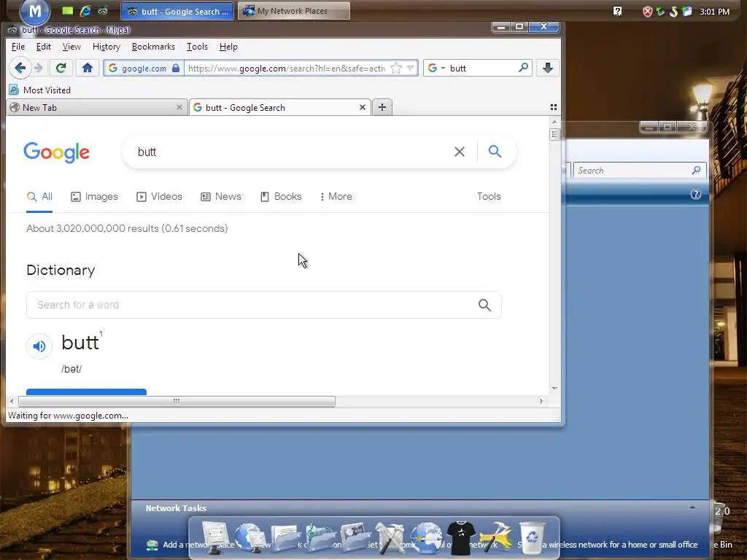
Task: Switch to News results
Action: (x=221, y=197)
